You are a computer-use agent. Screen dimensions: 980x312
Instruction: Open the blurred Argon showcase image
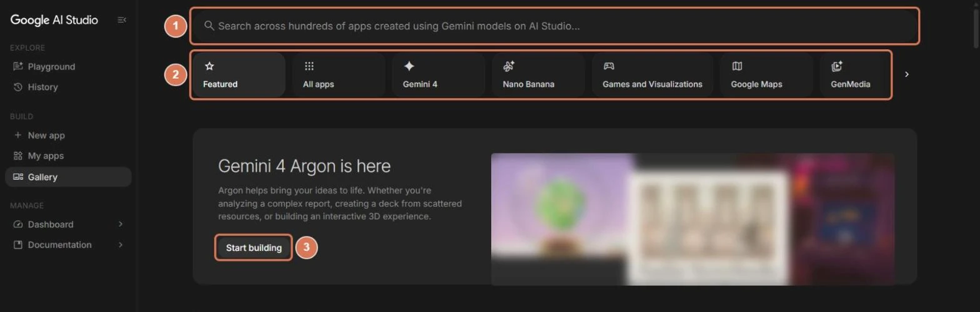[692, 219]
